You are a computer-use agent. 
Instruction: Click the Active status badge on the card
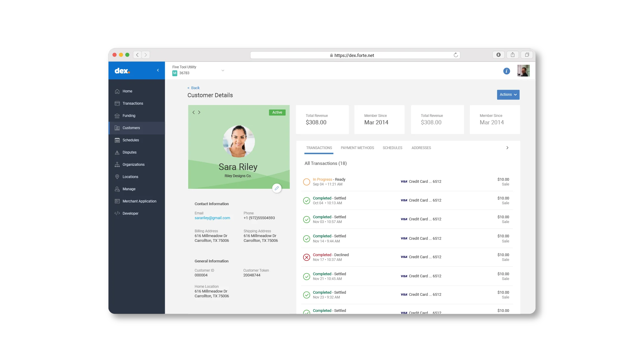(277, 112)
